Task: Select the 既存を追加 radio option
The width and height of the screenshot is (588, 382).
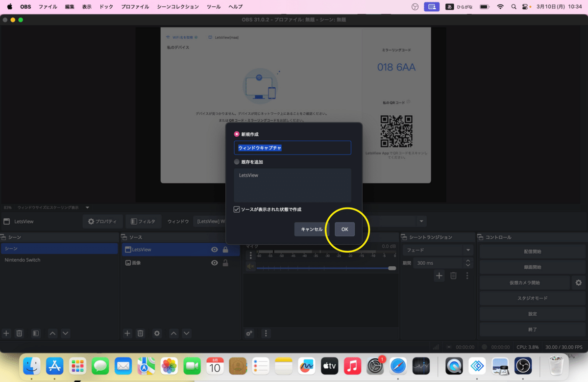Action: (x=237, y=161)
